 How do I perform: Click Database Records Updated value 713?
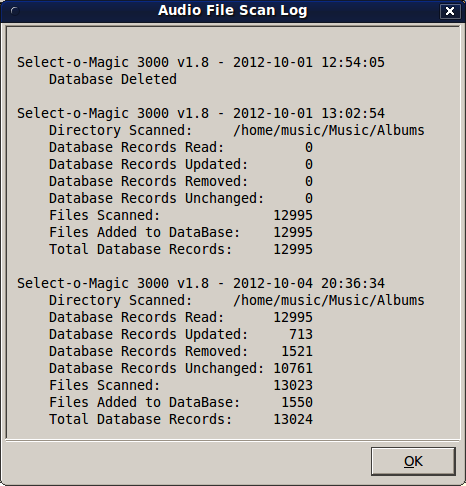[301, 334]
